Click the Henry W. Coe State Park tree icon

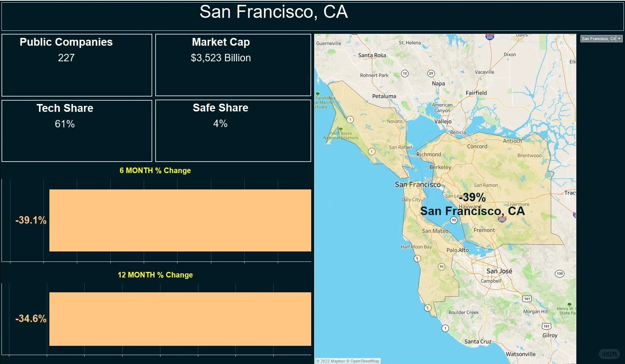point(569,305)
